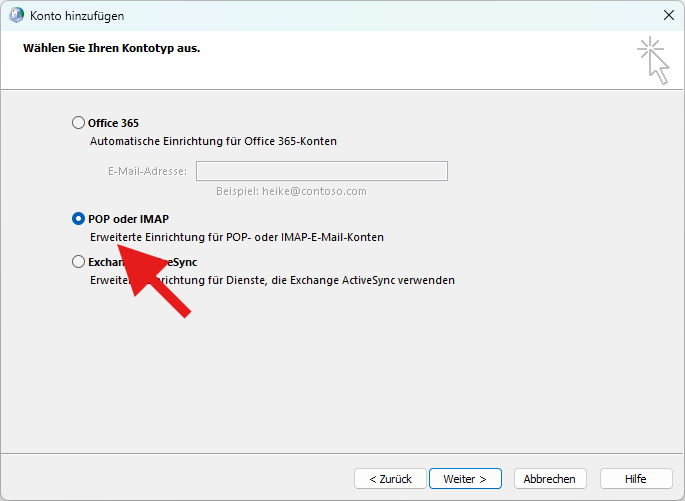
Task: Click the Office 365 automatic setup description
Action: [x=213, y=142]
